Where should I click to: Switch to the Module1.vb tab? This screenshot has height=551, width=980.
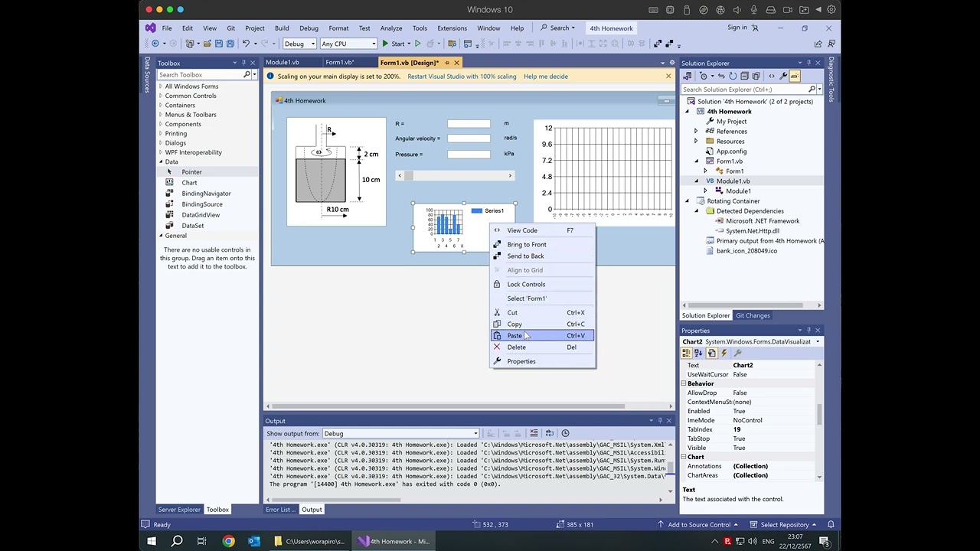point(282,63)
